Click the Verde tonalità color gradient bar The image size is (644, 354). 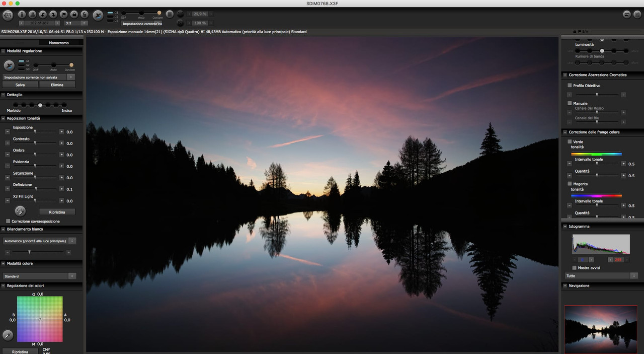pyautogui.click(x=597, y=154)
